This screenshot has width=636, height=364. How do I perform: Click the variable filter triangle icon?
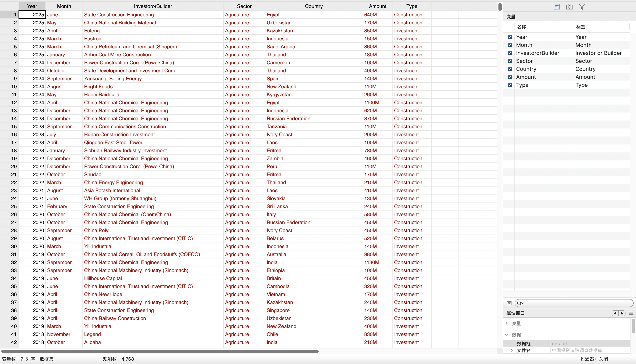pyautogui.click(x=509, y=303)
